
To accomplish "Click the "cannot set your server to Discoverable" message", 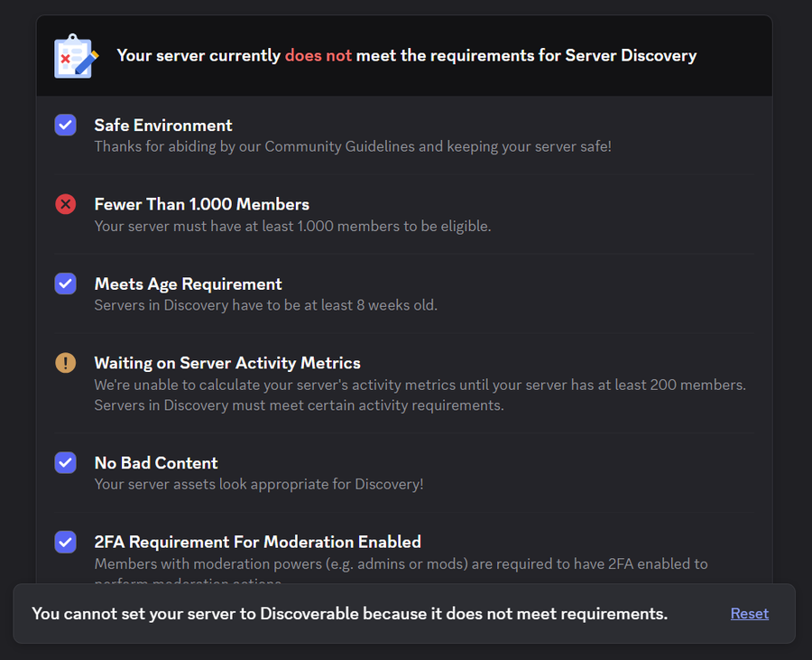I will (x=349, y=614).
